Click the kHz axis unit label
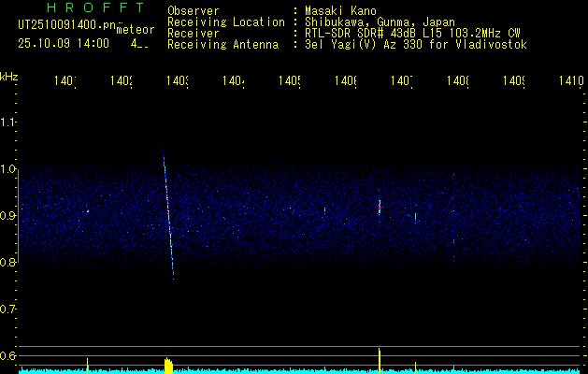588x374 pixels. [x=9, y=76]
